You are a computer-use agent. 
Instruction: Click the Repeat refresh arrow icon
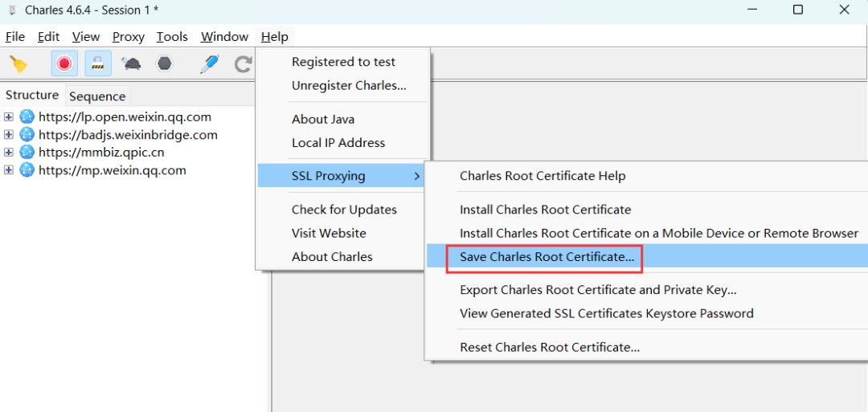(x=243, y=64)
